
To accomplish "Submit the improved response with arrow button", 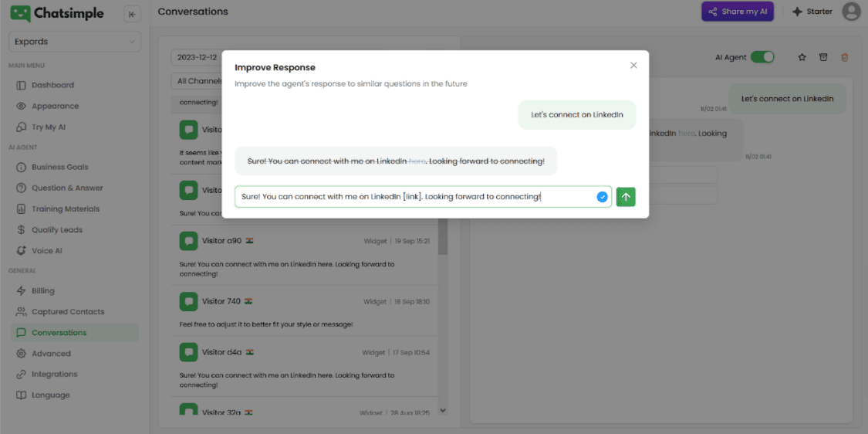I will tap(626, 197).
